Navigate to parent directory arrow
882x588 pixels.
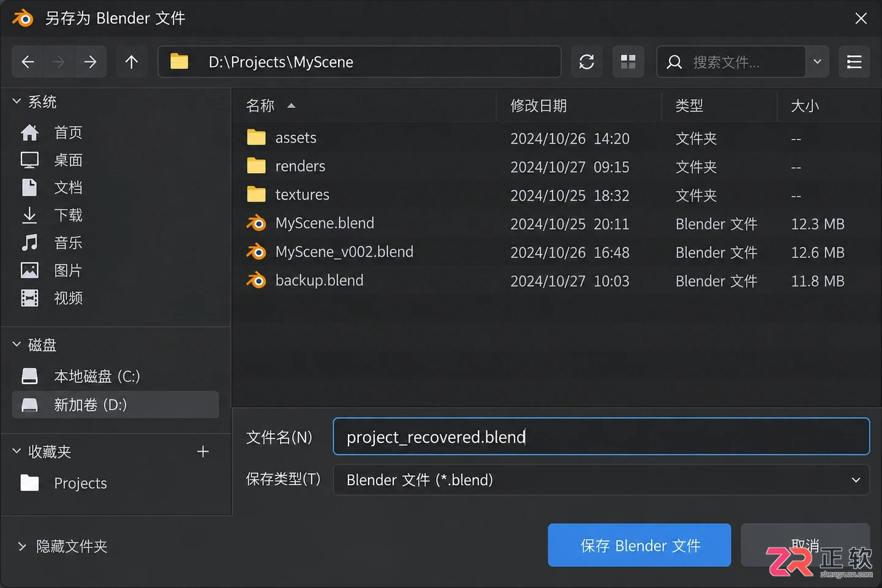pyautogui.click(x=131, y=62)
